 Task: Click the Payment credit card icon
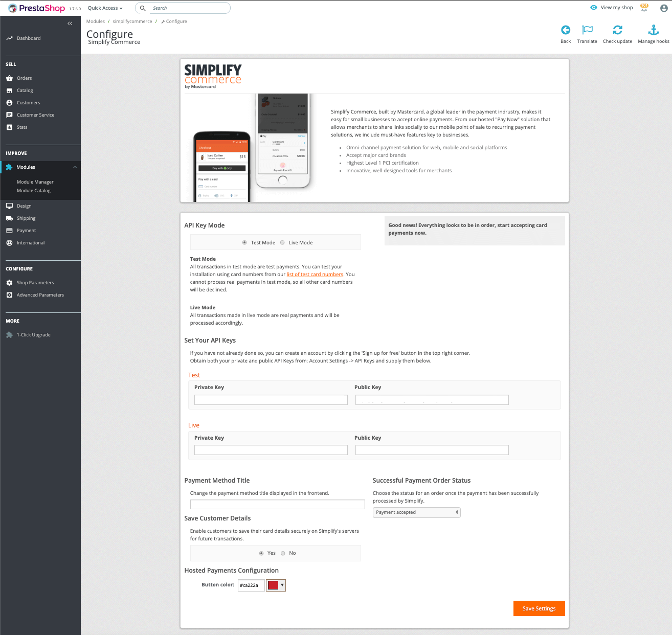[9, 231]
